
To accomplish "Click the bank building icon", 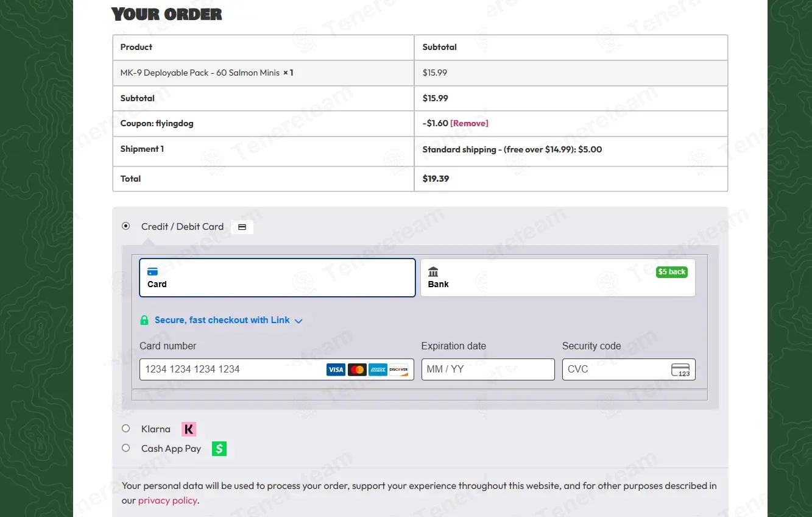I will coord(433,272).
